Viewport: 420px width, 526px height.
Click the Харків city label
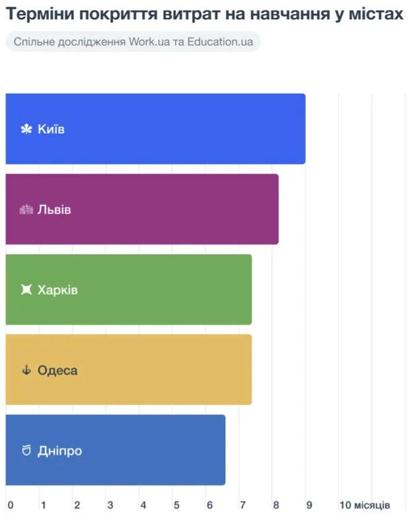[58, 290]
